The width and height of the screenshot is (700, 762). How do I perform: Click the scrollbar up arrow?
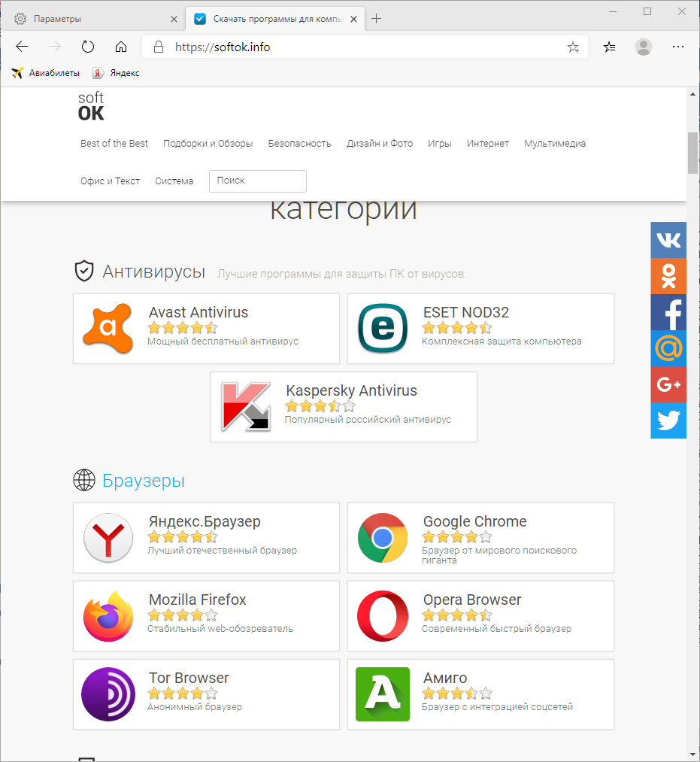click(692, 94)
